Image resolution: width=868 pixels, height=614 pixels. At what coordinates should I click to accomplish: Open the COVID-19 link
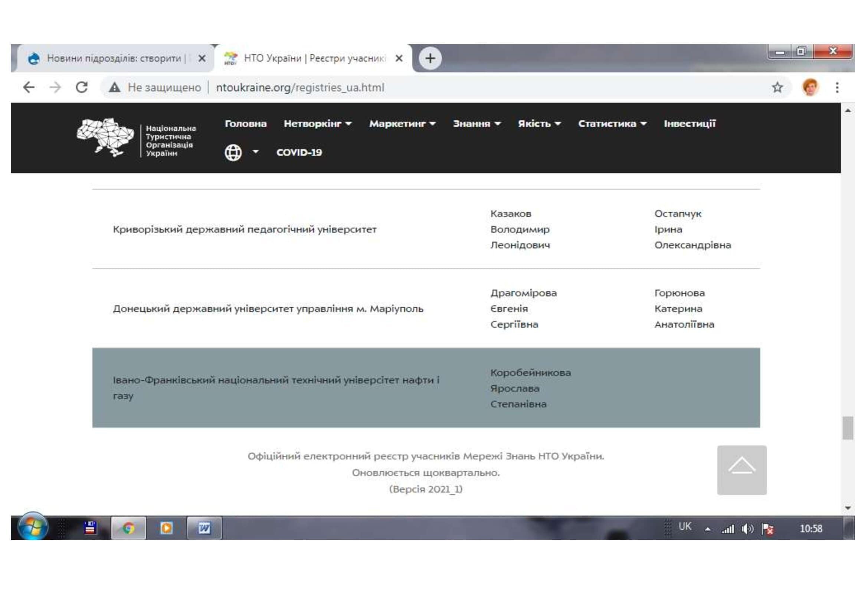click(x=299, y=152)
